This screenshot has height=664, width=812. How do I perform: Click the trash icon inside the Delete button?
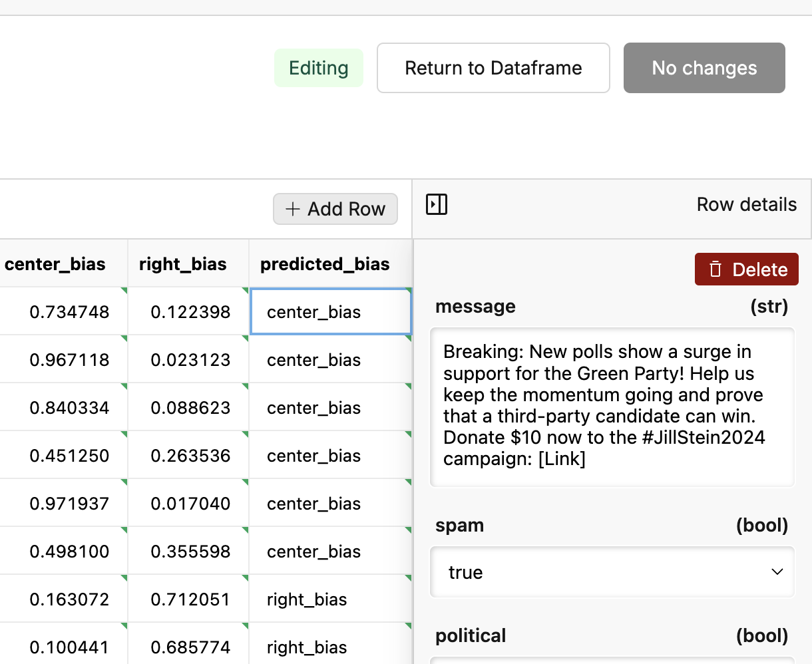pos(715,269)
